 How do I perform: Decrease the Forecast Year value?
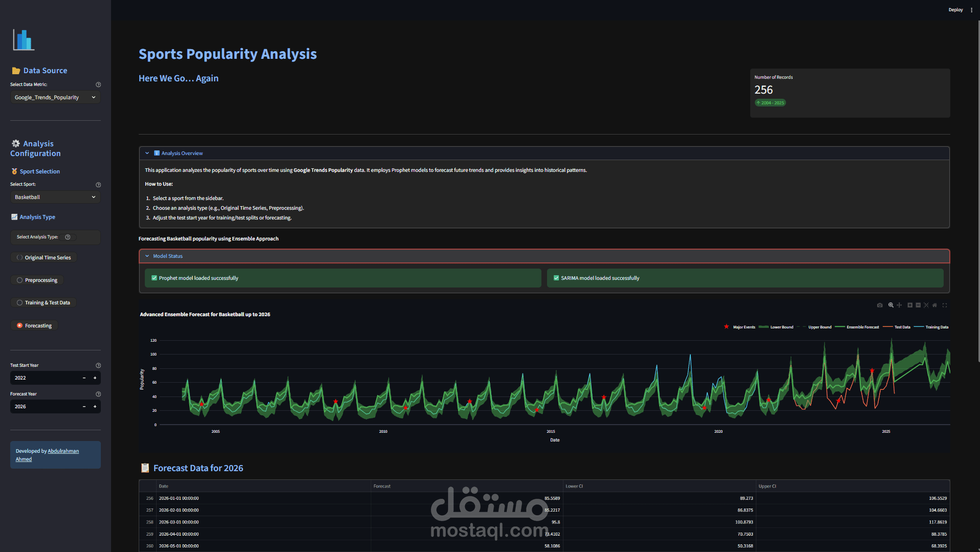(84, 407)
